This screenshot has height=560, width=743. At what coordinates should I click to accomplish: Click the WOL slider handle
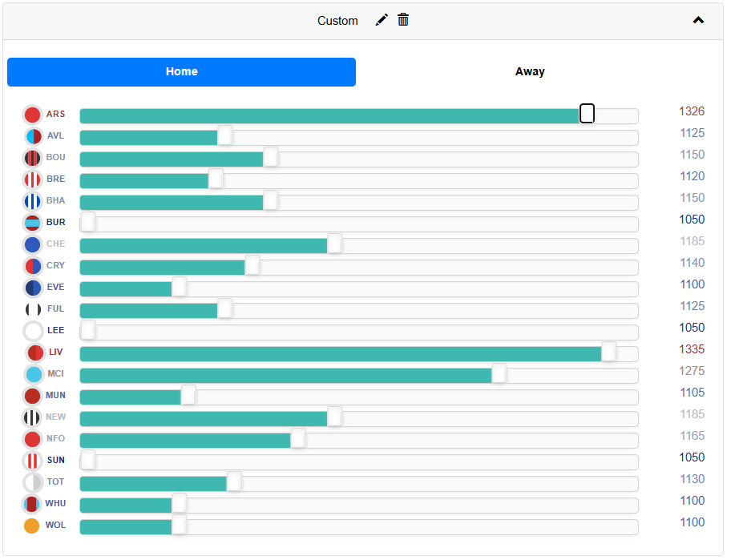pyautogui.click(x=179, y=525)
